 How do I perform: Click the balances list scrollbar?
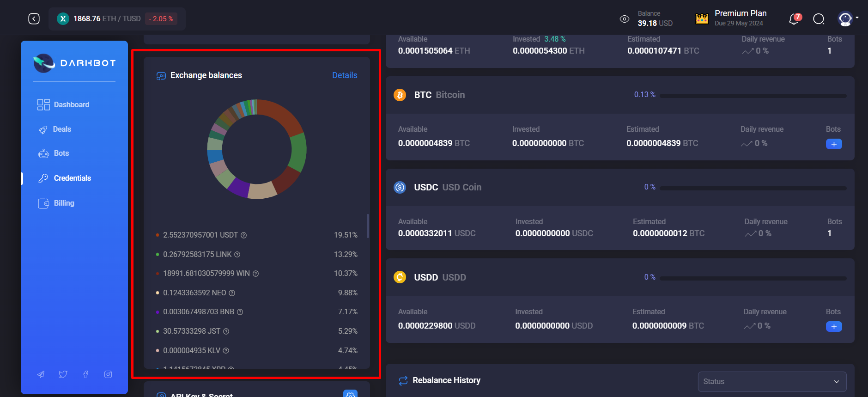pos(368,226)
